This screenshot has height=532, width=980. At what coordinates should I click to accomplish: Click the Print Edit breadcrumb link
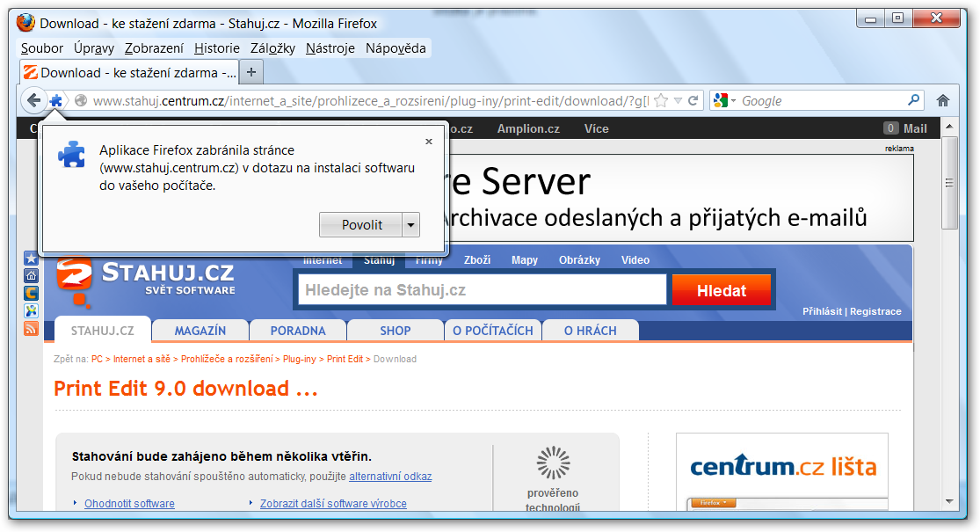pyautogui.click(x=345, y=359)
